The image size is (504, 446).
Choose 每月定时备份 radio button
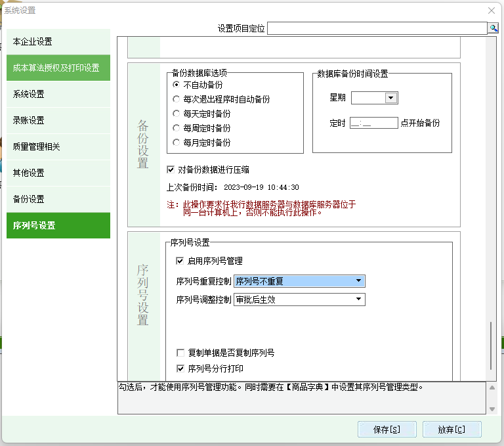(x=176, y=143)
